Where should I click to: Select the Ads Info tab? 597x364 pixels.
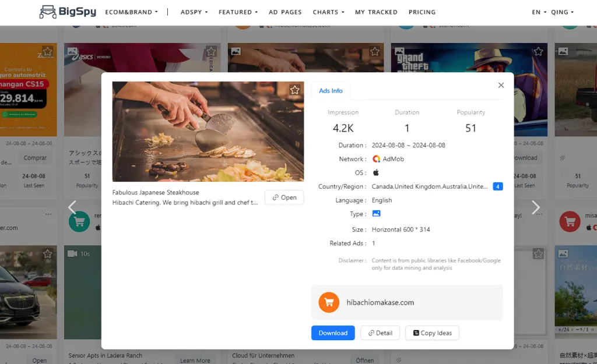[331, 91]
